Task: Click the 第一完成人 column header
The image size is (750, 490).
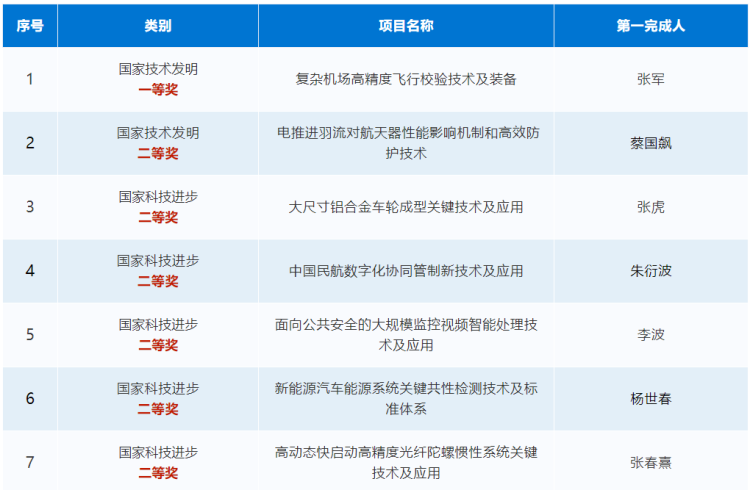Action: (651, 26)
